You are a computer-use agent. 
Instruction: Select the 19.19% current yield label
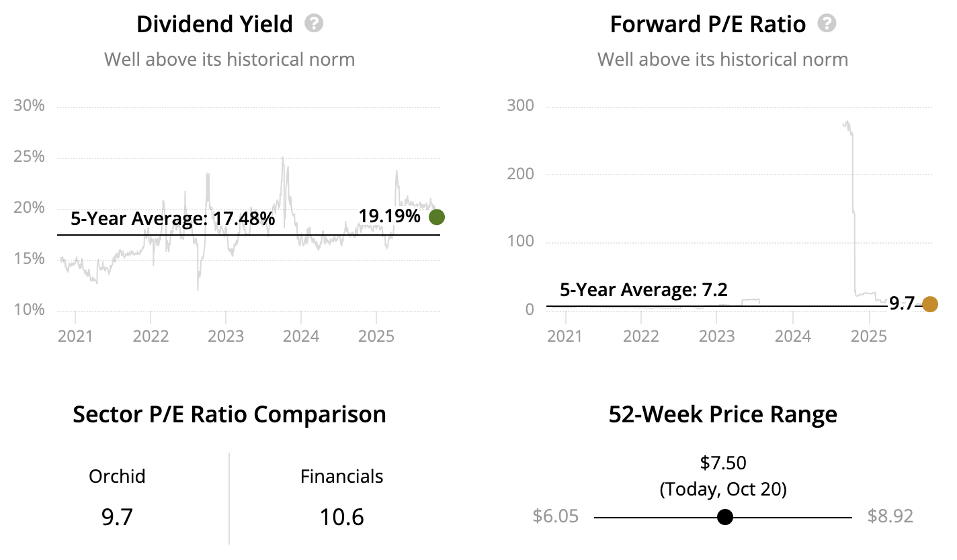[389, 216]
